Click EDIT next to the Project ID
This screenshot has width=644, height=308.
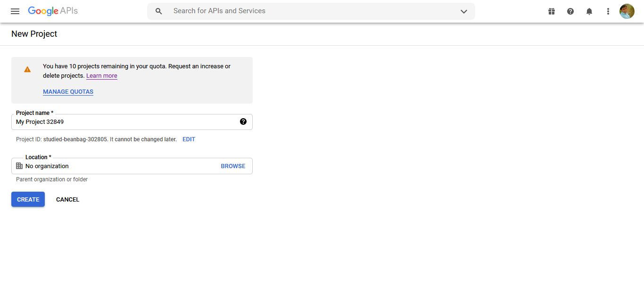click(189, 139)
